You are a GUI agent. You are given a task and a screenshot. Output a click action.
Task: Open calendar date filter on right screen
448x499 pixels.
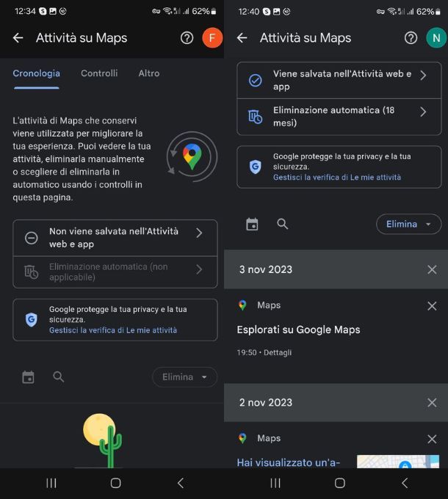[252, 225]
